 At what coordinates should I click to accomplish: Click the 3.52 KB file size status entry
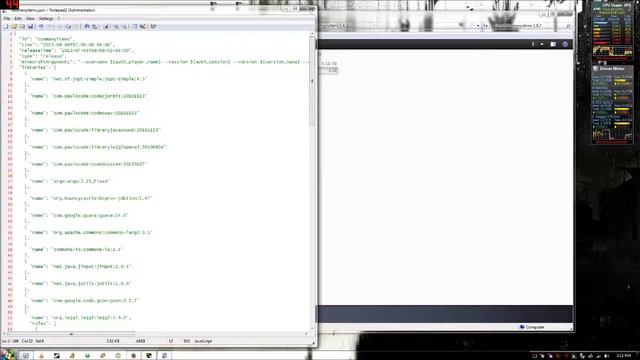[113, 341]
